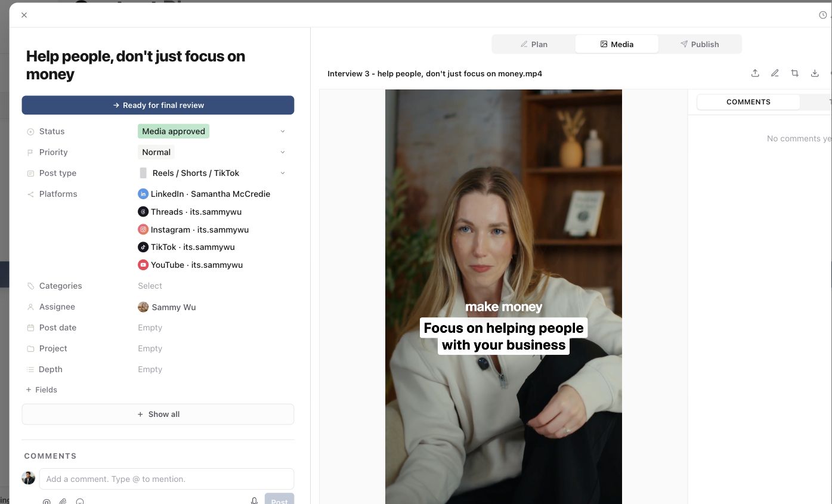Download the media file icon

click(815, 73)
